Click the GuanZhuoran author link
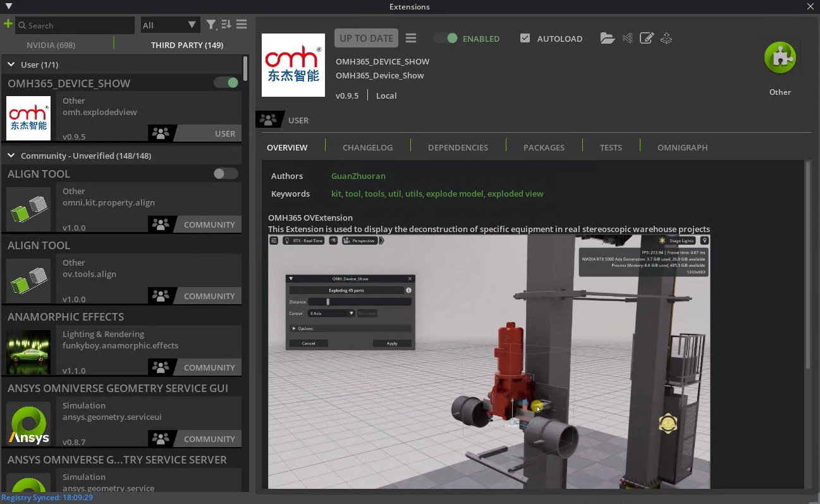Screen dimensions: 820x504 coord(358,176)
